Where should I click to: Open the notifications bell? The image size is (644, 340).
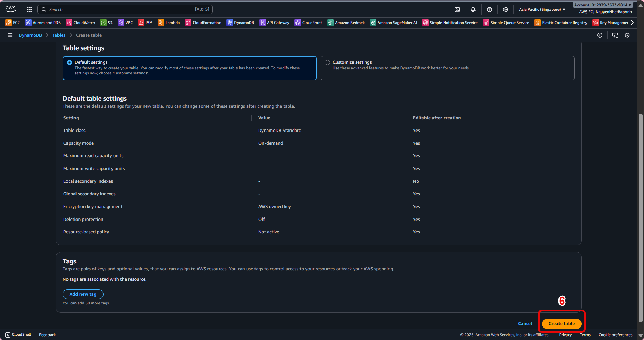click(473, 9)
